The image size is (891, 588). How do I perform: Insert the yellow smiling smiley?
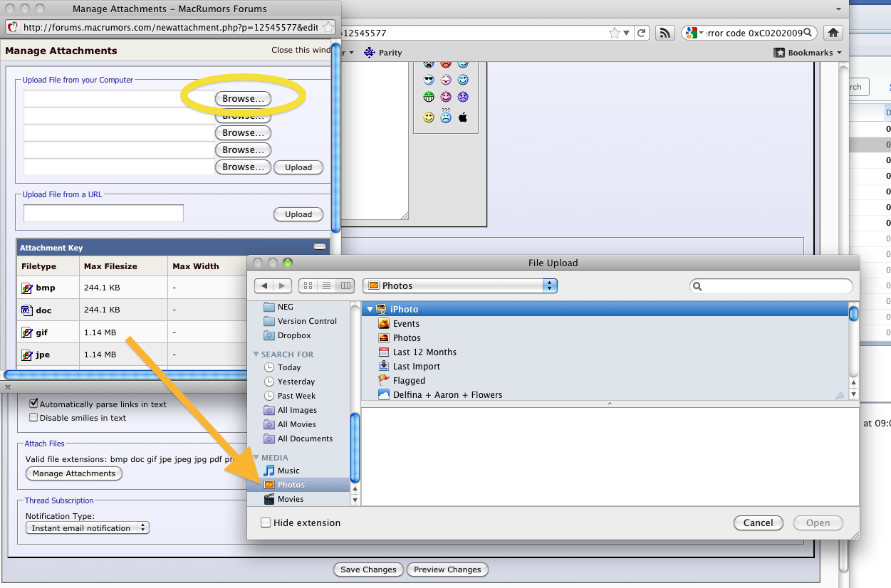pyautogui.click(x=429, y=117)
